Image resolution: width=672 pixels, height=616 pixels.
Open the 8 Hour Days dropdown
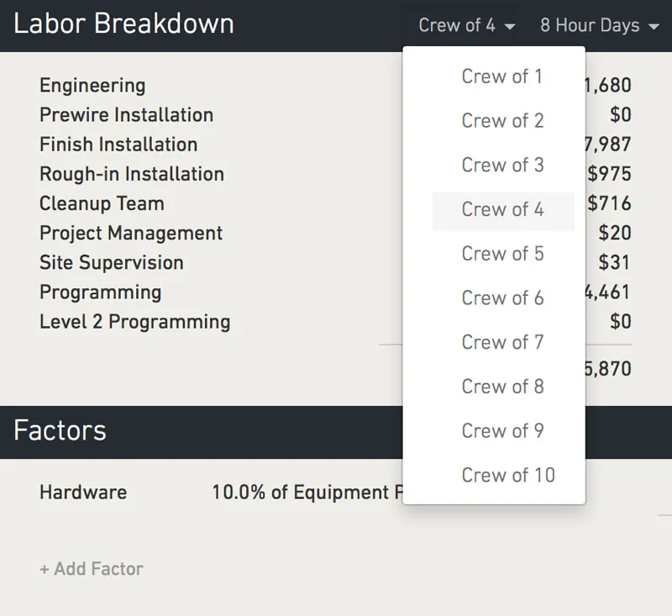click(599, 25)
